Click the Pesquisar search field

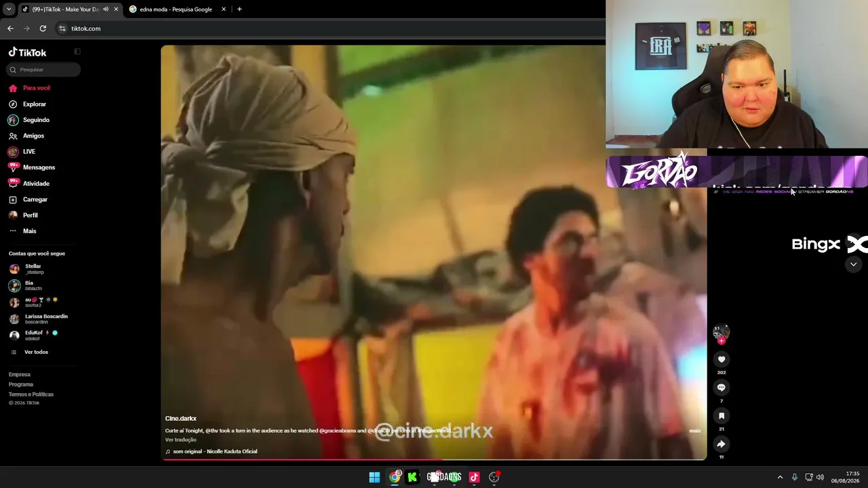pyautogui.click(x=43, y=70)
